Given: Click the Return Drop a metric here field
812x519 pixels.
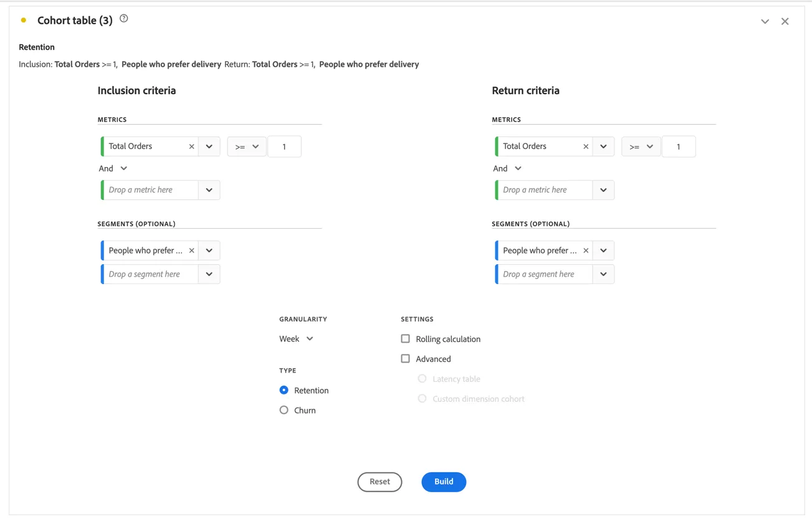Looking at the screenshot, I should (545, 190).
